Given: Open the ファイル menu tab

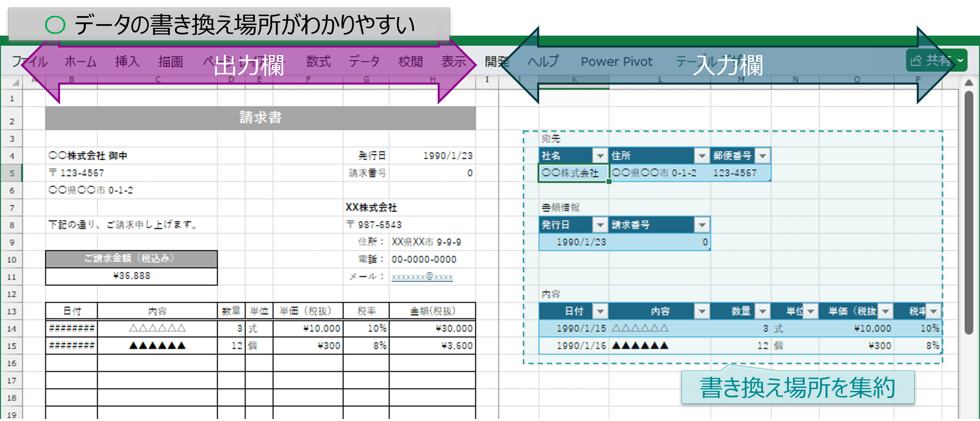Looking at the screenshot, I should pos(30,61).
